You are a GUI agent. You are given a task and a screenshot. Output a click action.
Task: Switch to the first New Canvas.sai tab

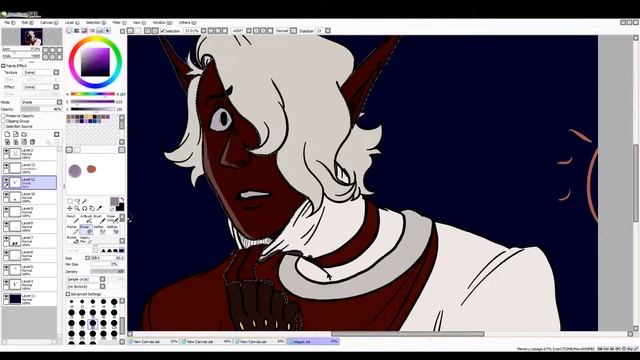pos(154,342)
